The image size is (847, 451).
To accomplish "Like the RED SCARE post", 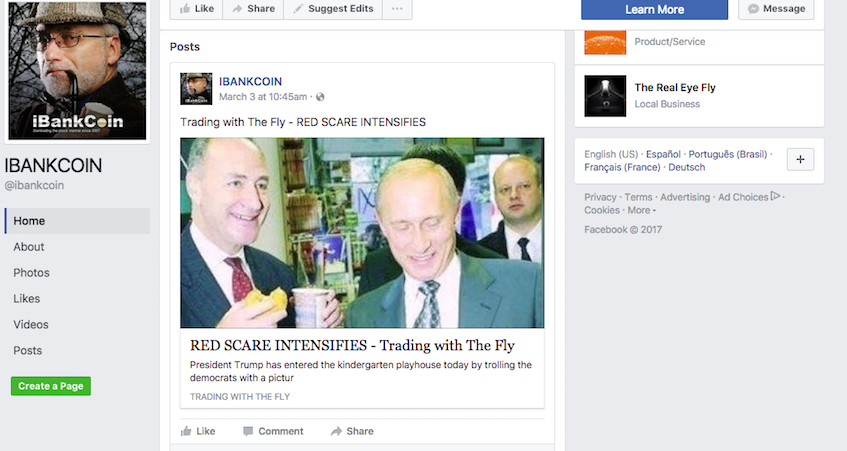I will [198, 431].
